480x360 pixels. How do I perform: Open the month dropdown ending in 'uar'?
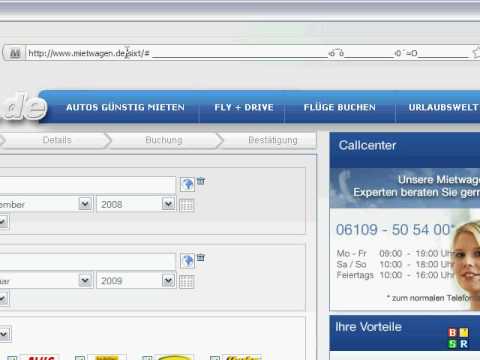46,281
